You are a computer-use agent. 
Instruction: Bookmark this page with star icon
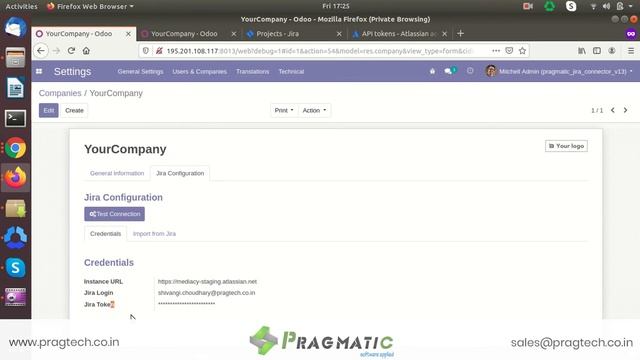[x=522, y=51]
